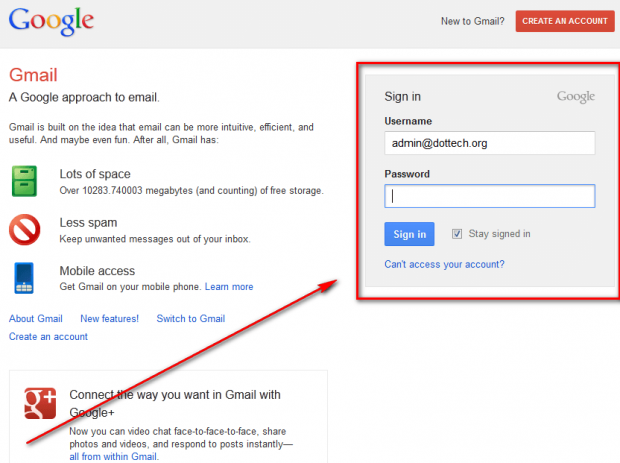This screenshot has height=463, width=620.
Task: Click the Google logo in header
Action: 51,21
